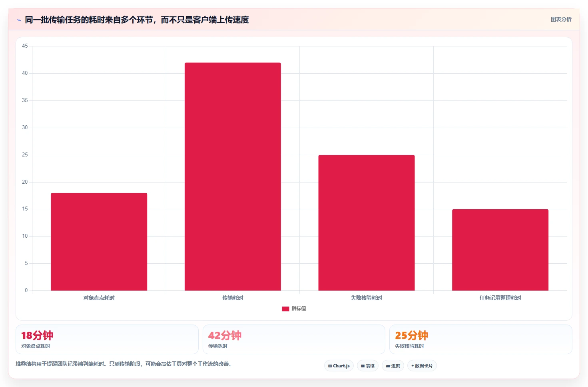The image size is (588, 387).
Task: Open the 42分钟 data card
Action: 294,339
